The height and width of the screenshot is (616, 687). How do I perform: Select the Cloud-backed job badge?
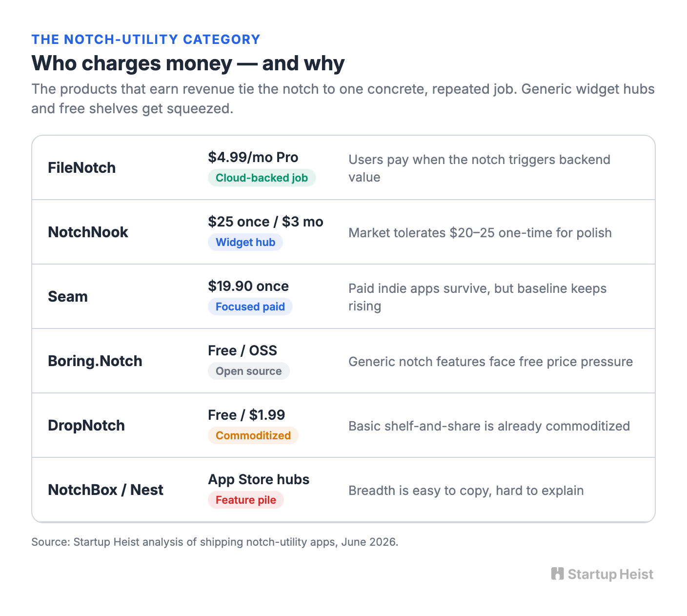pyautogui.click(x=262, y=178)
